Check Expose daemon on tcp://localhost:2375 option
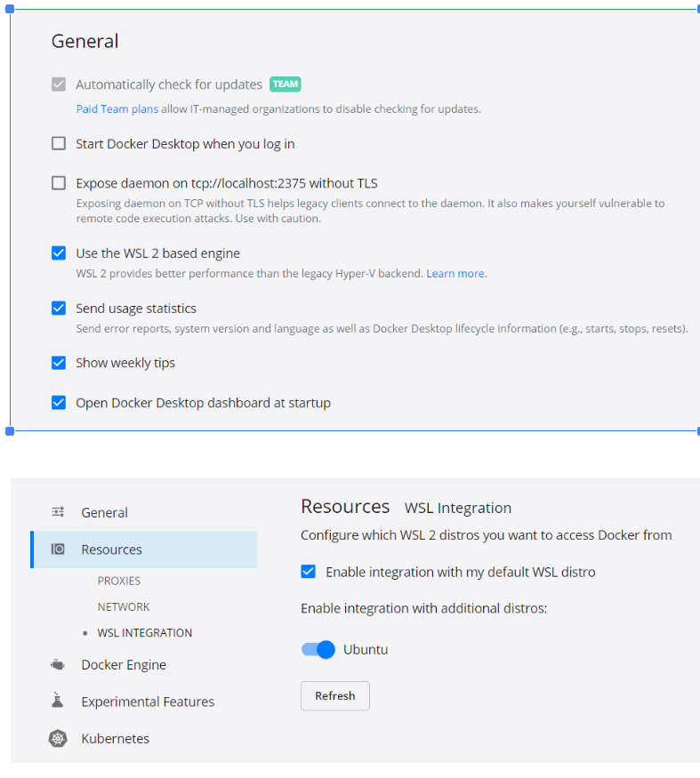The height and width of the screenshot is (778, 700). (x=59, y=183)
